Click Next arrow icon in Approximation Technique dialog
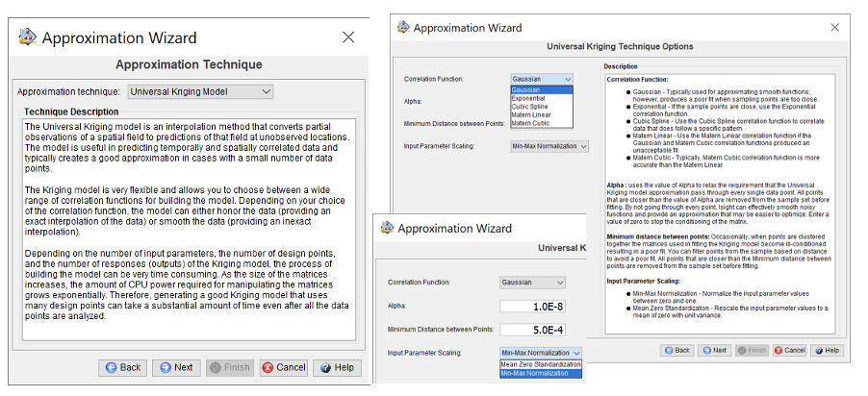Viewport: 868px width, 396px height. click(x=164, y=367)
